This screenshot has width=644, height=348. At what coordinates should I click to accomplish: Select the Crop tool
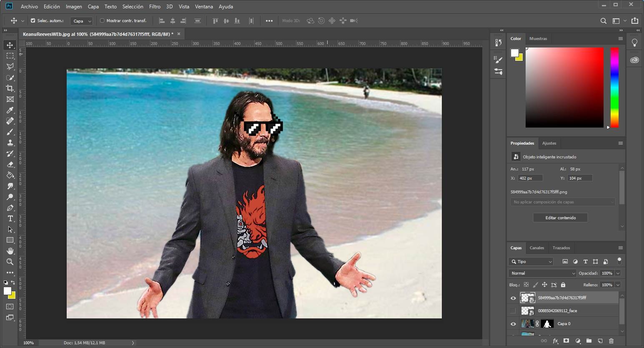10,88
